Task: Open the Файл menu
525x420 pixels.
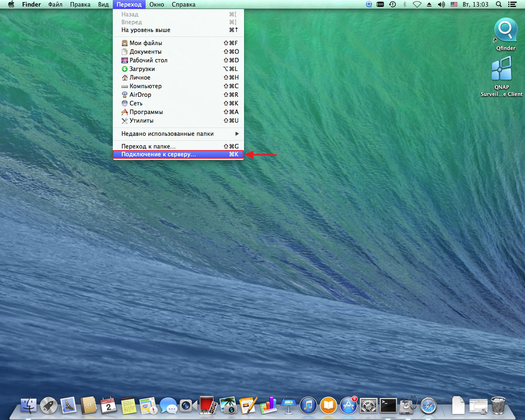Action: 55,4
